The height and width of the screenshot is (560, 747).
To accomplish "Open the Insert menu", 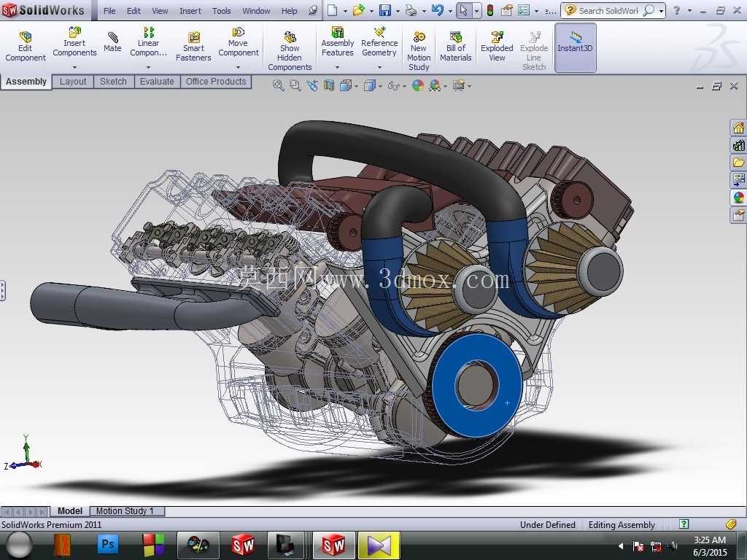I will (x=190, y=10).
